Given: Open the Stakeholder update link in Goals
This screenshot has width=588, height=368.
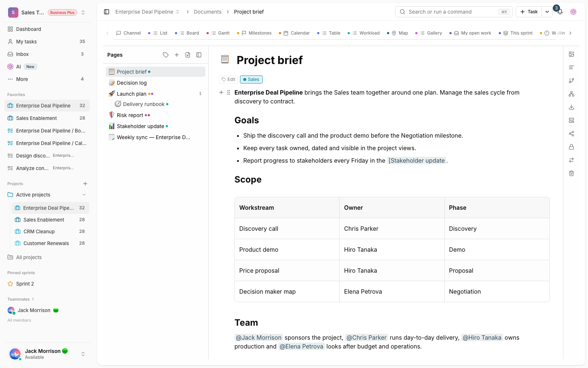Looking at the screenshot, I should point(417,160).
